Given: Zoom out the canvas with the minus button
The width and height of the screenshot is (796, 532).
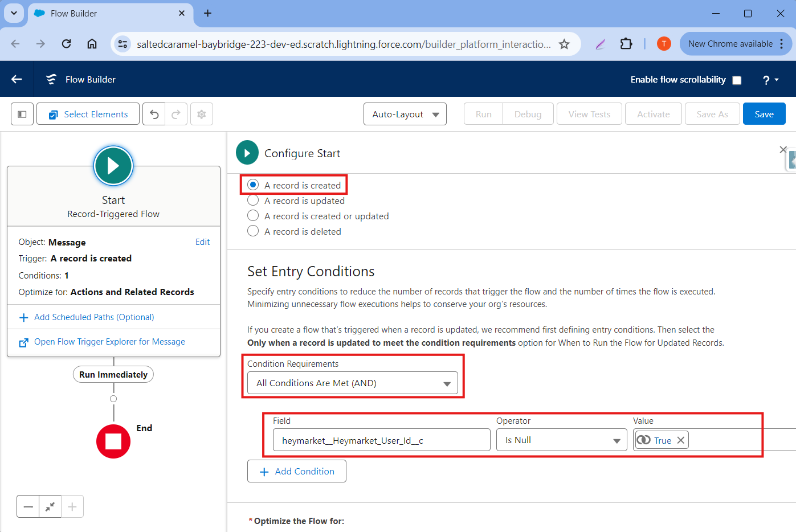Looking at the screenshot, I should pos(28,506).
